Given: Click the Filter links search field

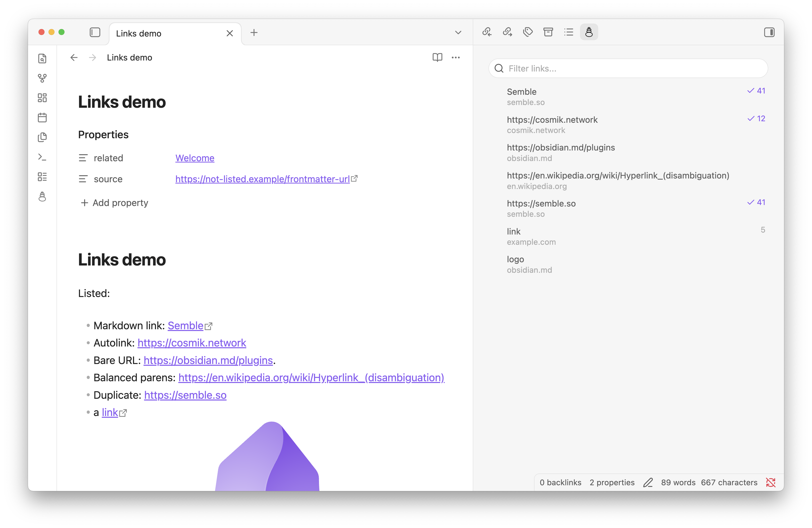Looking at the screenshot, I should point(628,68).
